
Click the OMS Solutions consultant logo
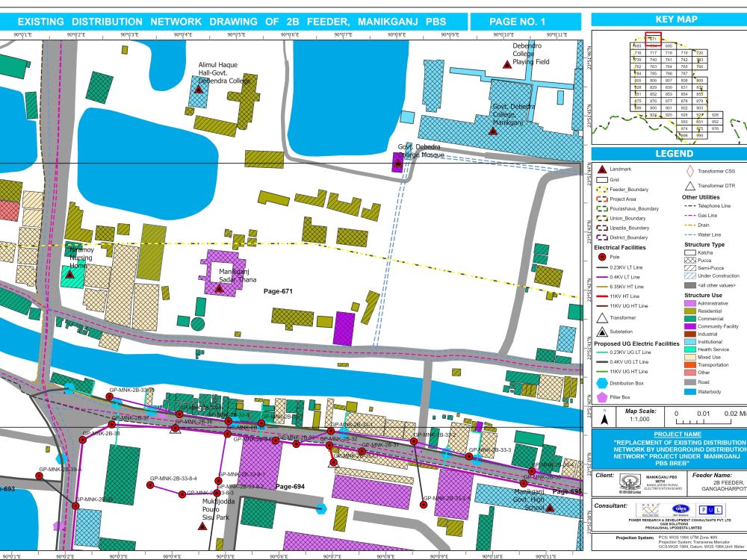(681, 508)
